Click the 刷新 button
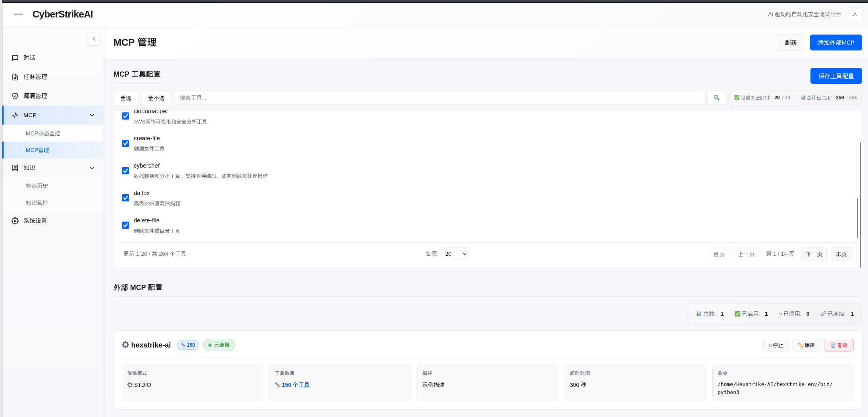Image resolution: width=868 pixels, height=417 pixels. 791,42
